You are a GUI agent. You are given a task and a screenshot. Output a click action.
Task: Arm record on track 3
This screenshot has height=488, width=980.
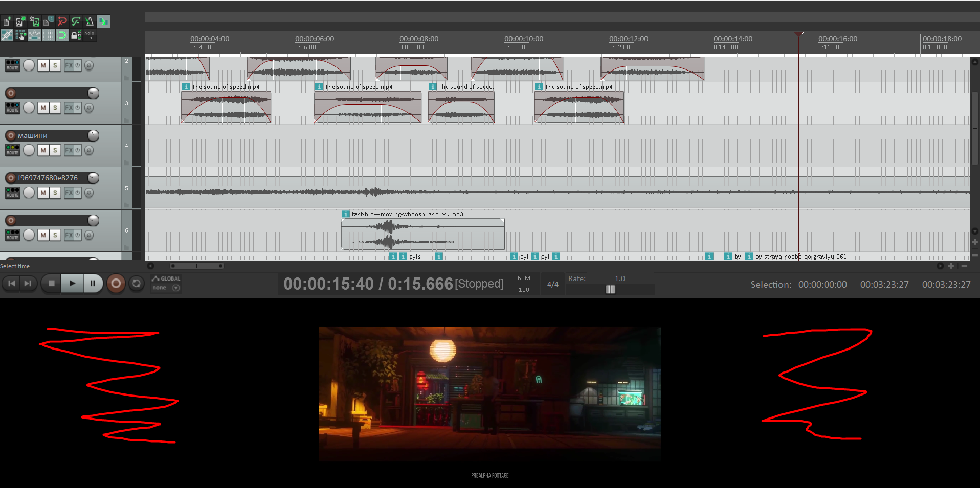tap(11, 93)
